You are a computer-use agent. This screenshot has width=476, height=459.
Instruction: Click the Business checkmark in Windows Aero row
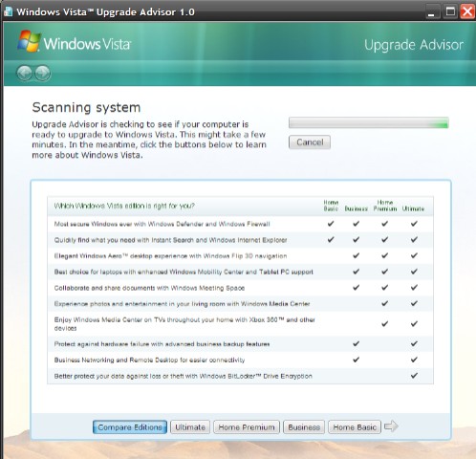pos(357,255)
